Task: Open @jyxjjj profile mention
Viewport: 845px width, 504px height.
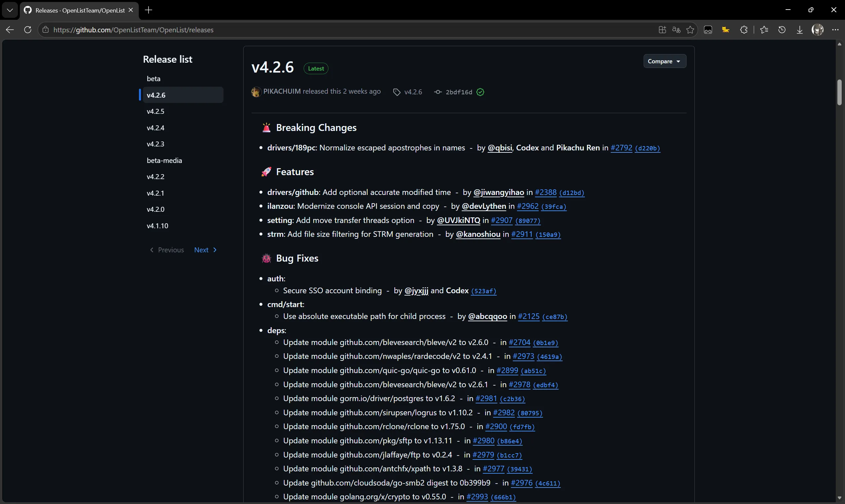Action: click(416, 291)
